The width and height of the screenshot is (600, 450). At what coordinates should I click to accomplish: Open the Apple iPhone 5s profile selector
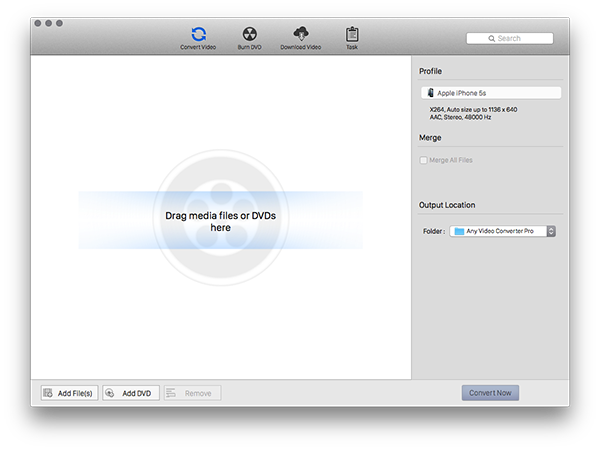490,93
